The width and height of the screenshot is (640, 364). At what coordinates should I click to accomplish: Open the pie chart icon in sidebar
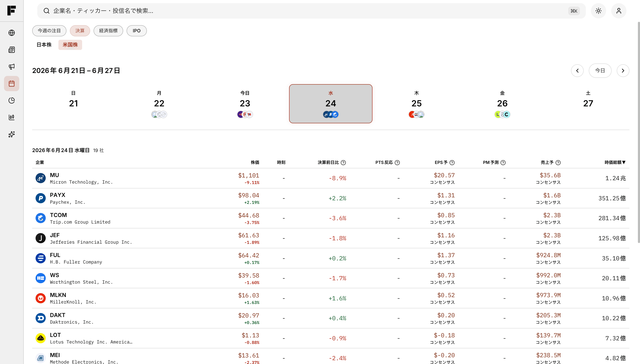11,100
